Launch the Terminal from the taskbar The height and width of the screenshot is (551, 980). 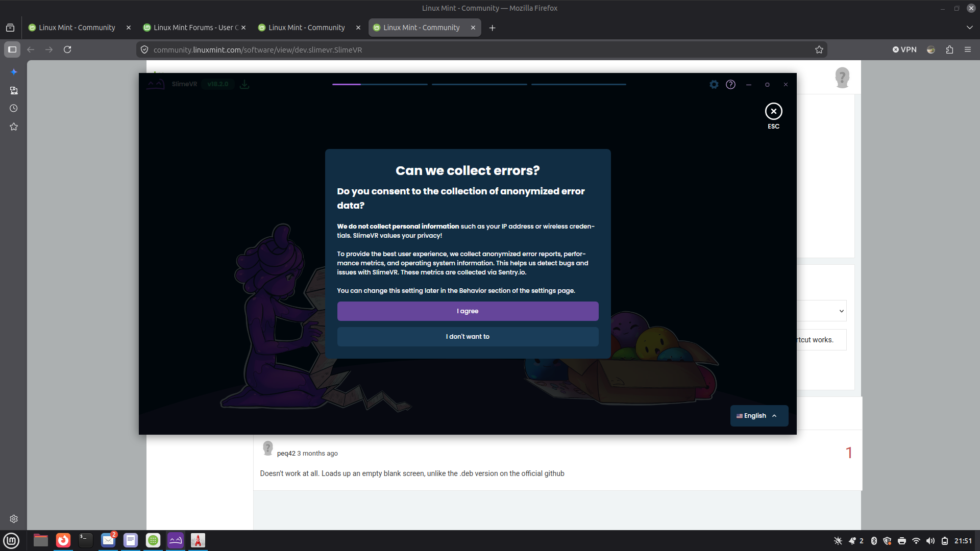click(x=86, y=540)
